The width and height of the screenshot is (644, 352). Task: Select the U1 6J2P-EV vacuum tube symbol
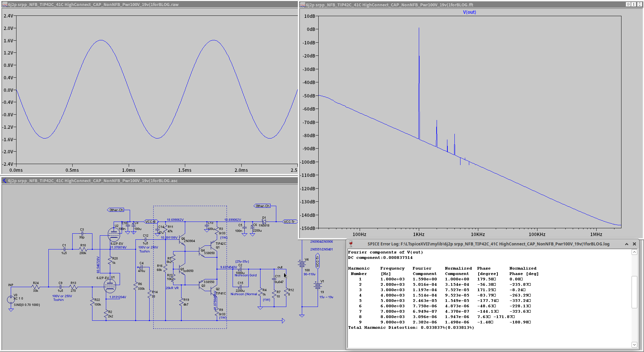tap(110, 286)
